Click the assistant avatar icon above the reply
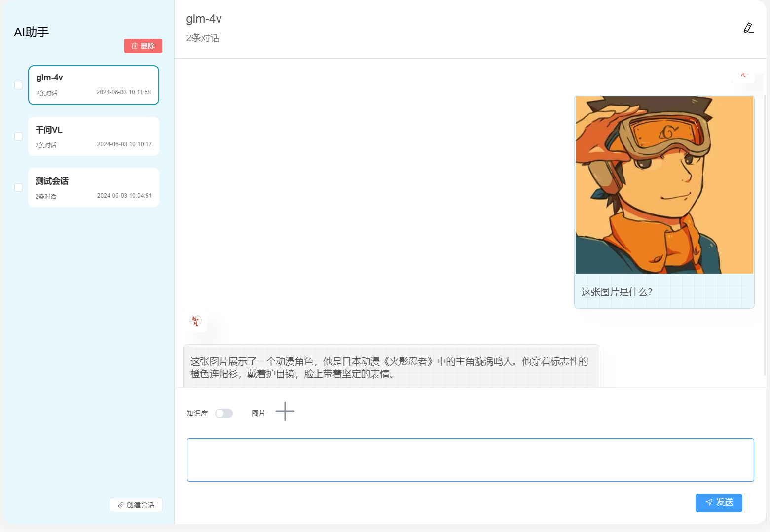Image resolution: width=770 pixels, height=532 pixels. click(x=196, y=321)
